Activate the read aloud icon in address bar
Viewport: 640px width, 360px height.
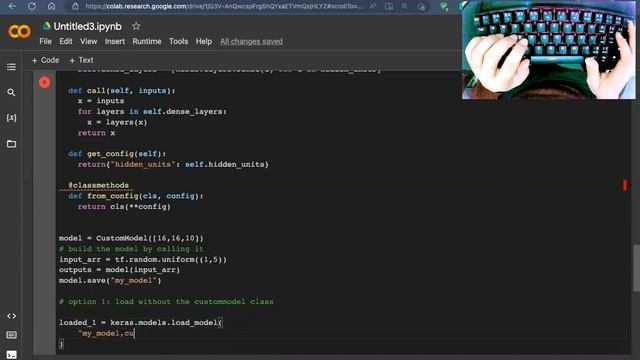point(373,6)
